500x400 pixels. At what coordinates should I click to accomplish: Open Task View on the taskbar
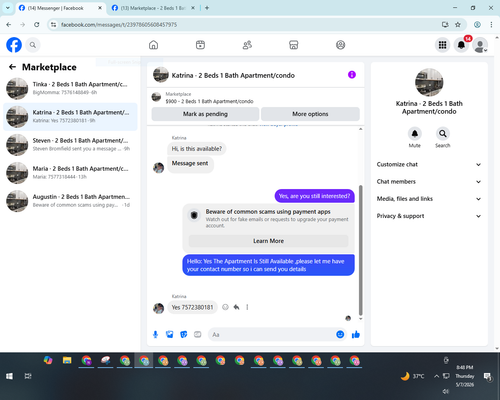tap(28, 376)
